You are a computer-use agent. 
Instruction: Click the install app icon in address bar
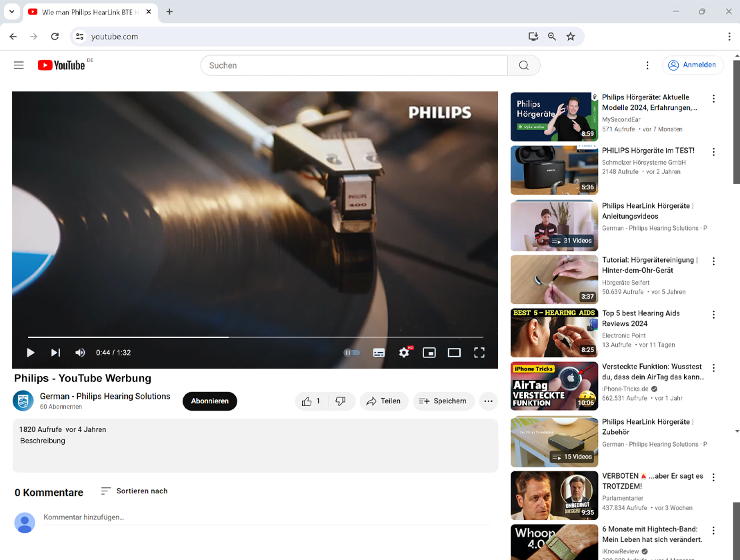coord(533,36)
